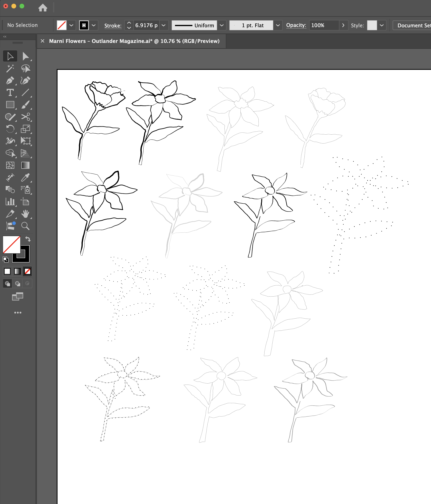Open the Edit Toolbar ellipsis menu
This screenshot has height=504, width=431.
[18, 313]
